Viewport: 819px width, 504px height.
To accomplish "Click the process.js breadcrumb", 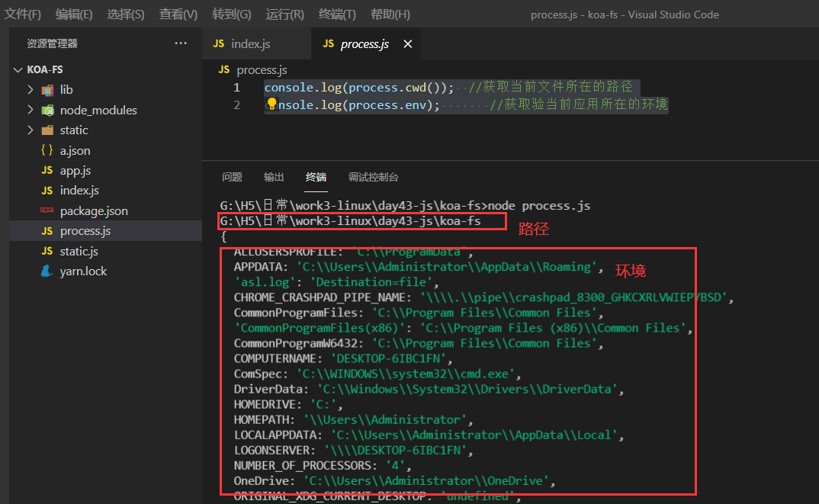I will tap(262, 70).
